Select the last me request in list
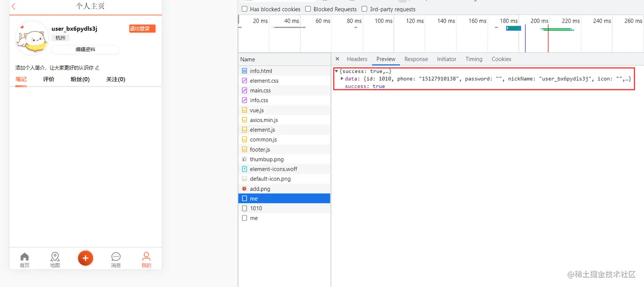 (285, 218)
